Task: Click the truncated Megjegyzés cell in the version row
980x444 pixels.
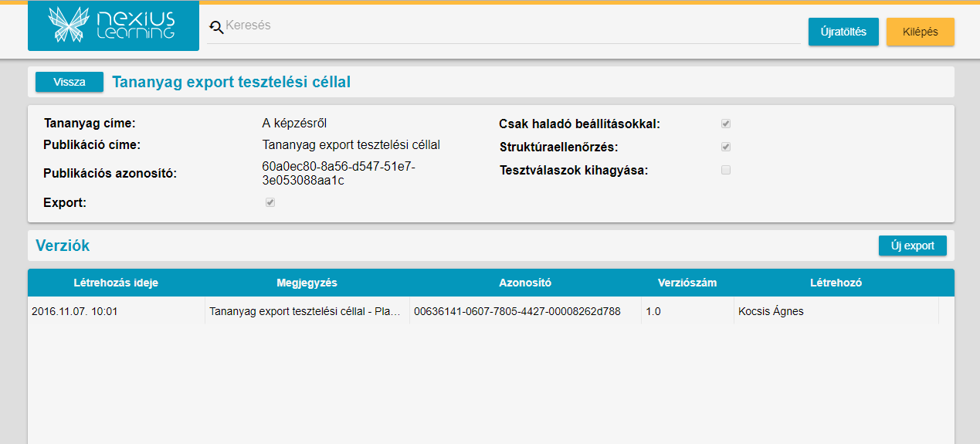Action: [305, 312]
